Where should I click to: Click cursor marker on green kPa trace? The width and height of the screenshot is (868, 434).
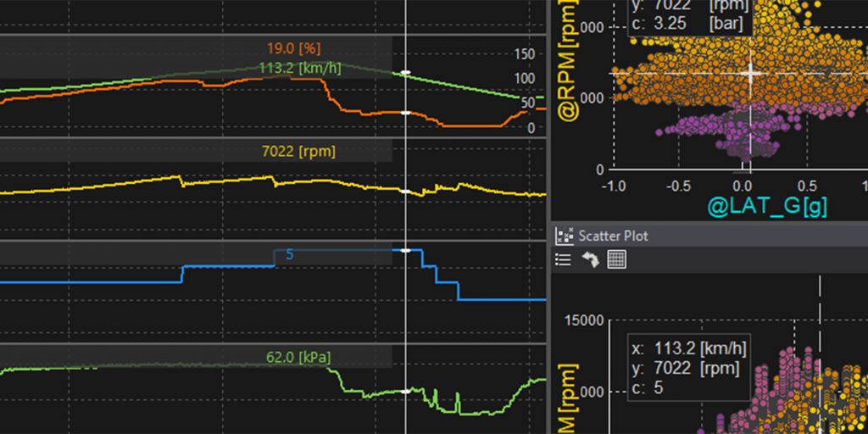coord(405,392)
